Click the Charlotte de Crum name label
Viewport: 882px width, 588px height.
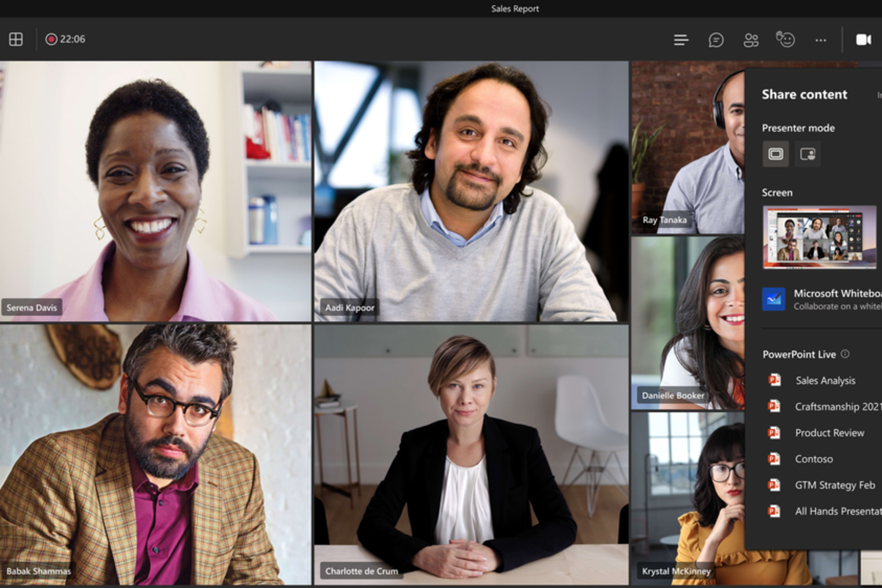(362, 571)
